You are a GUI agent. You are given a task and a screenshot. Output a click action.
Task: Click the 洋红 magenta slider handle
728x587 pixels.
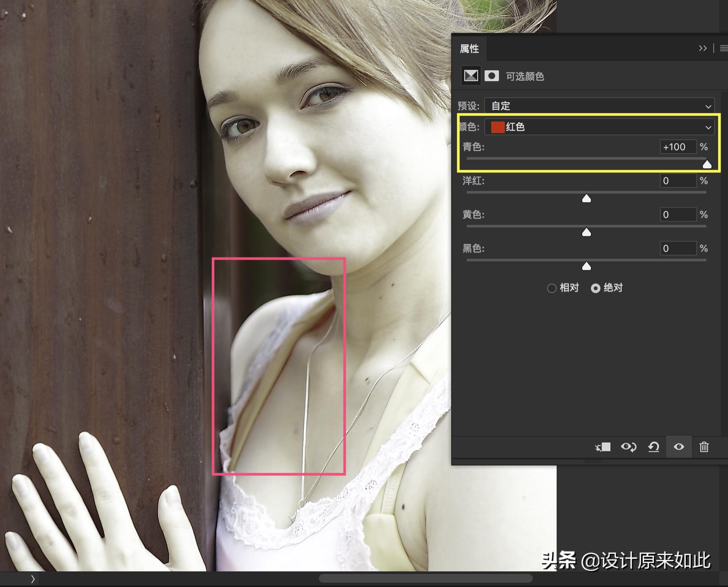[x=586, y=198]
